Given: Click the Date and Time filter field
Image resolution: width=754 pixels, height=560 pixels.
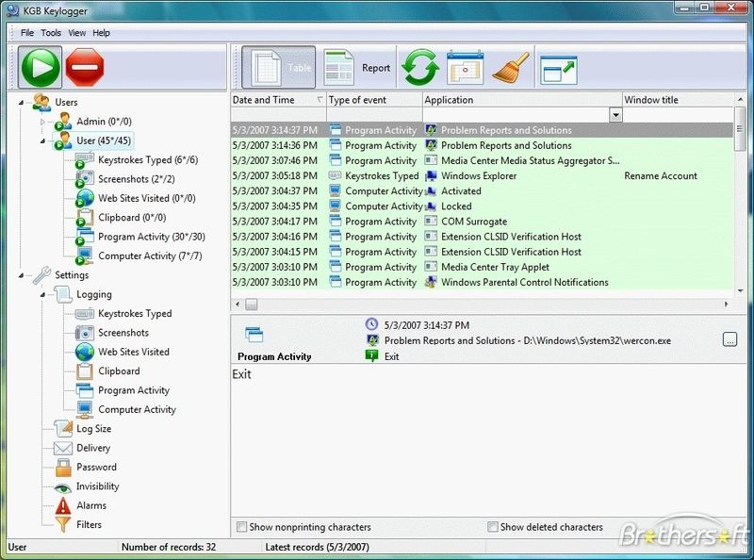Looking at the screenshot, I should coord(278,115).
